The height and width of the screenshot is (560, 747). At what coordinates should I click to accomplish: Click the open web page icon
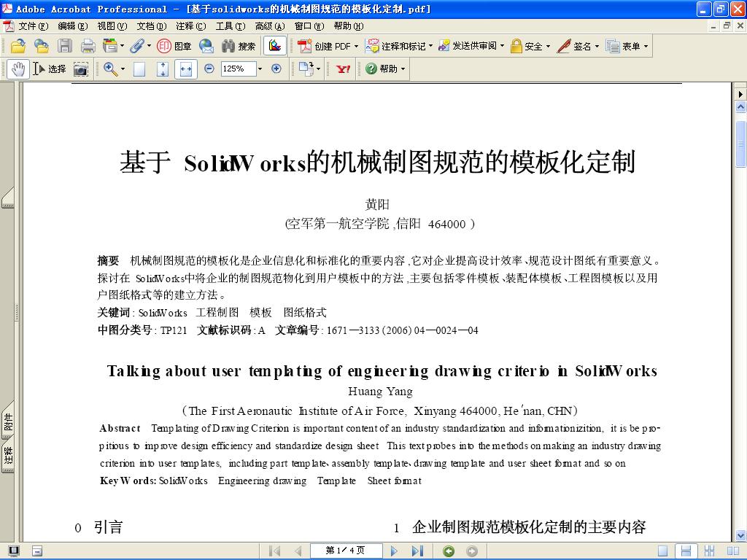click(41, 46)
